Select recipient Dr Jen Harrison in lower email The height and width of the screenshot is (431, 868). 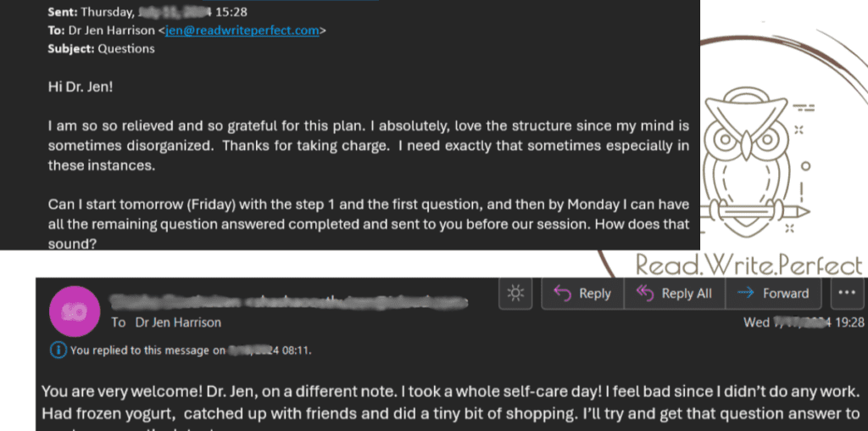coord(178,322)
